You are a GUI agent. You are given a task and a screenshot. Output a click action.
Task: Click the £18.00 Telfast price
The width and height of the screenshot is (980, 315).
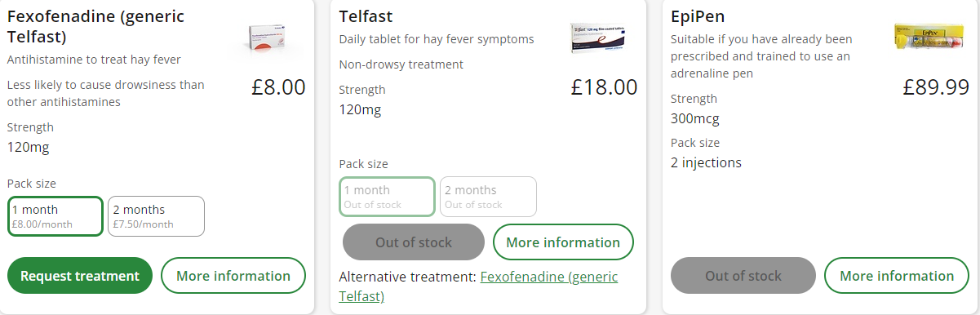coord(604,87)
